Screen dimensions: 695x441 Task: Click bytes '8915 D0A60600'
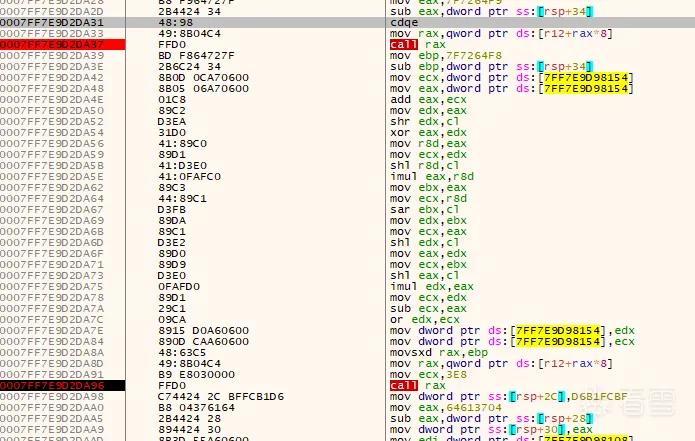[203, 331]
